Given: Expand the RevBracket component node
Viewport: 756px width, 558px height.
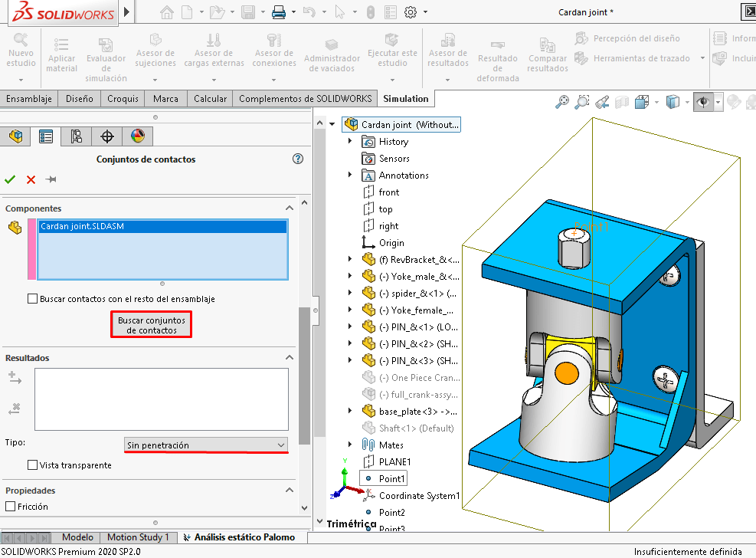Looking at the screenshot, I should pyautogui.click(x=350, y=260).
